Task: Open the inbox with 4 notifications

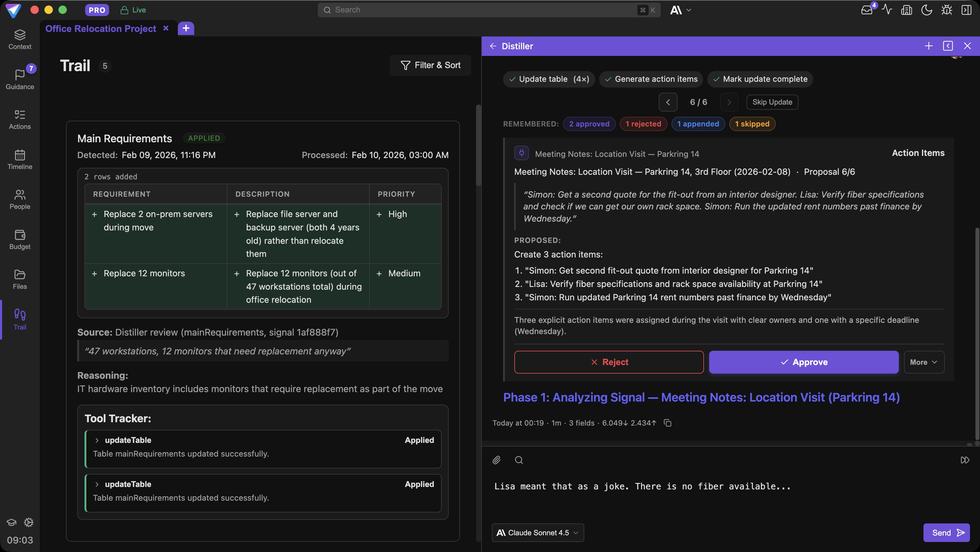Action: [x=868, y=10]
